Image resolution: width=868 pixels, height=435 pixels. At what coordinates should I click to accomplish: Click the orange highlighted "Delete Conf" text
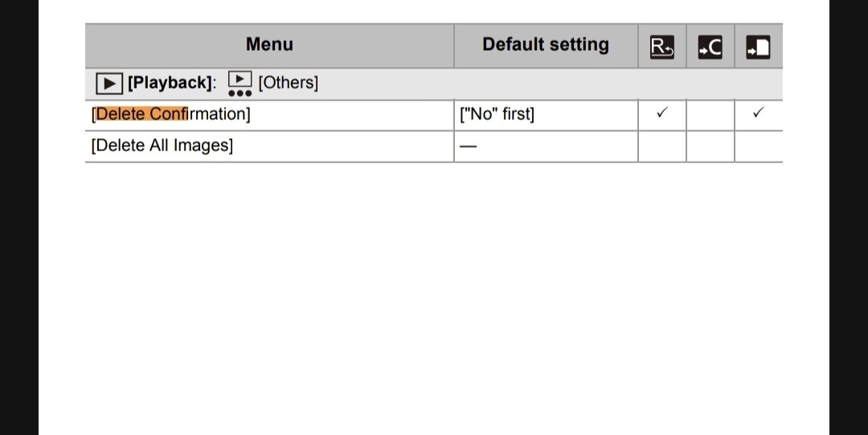[x=141, y=114]
